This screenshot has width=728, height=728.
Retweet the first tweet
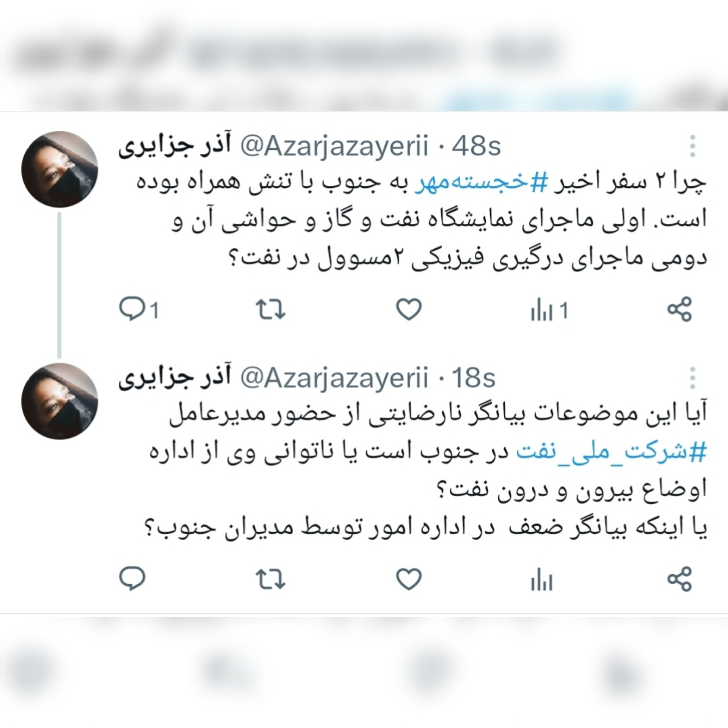270,310
